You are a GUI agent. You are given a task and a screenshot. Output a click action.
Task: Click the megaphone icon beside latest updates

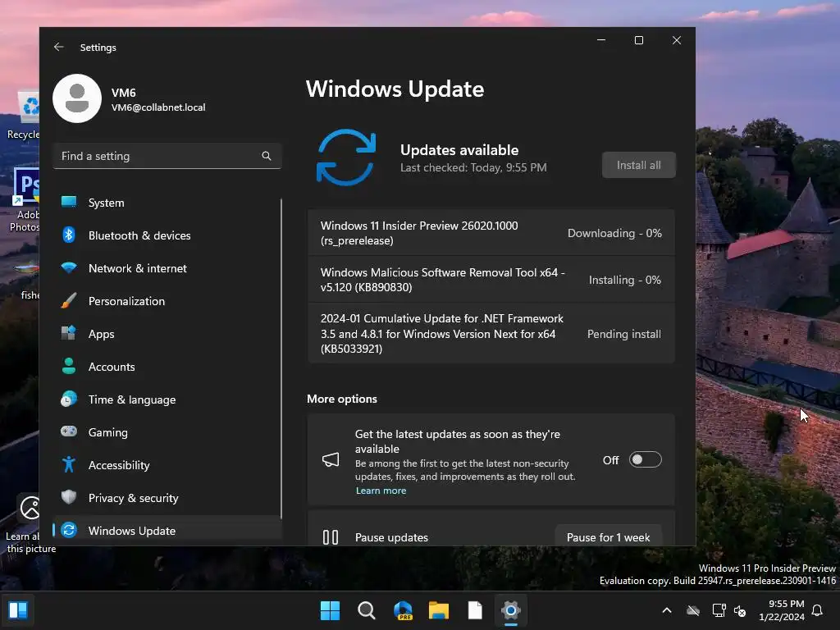click(331, 459)
